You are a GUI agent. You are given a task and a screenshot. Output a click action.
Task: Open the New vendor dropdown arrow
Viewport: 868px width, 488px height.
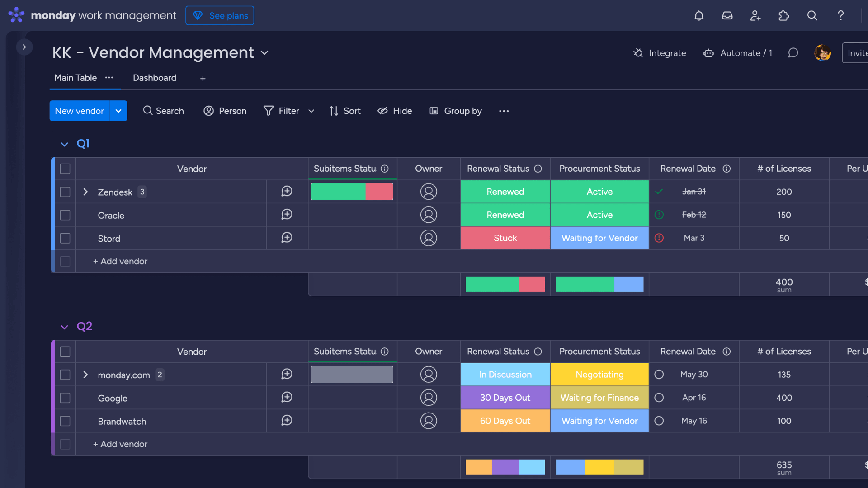tap(118, 111)
